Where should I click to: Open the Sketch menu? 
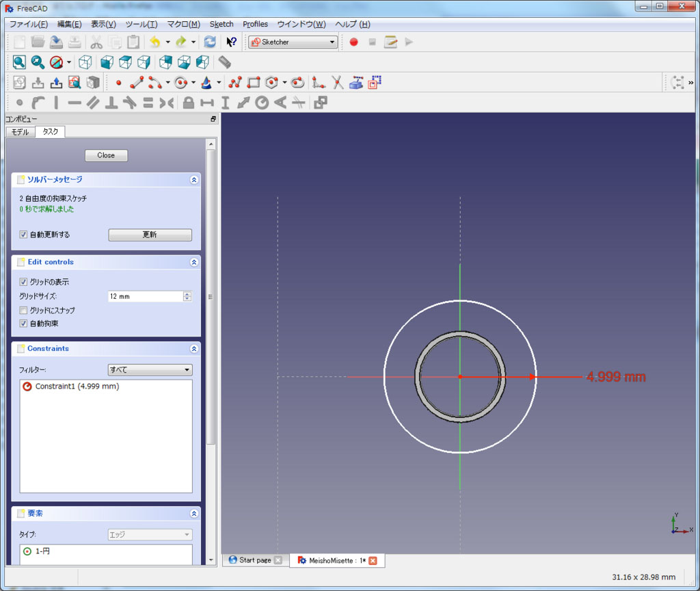point(221,24)
